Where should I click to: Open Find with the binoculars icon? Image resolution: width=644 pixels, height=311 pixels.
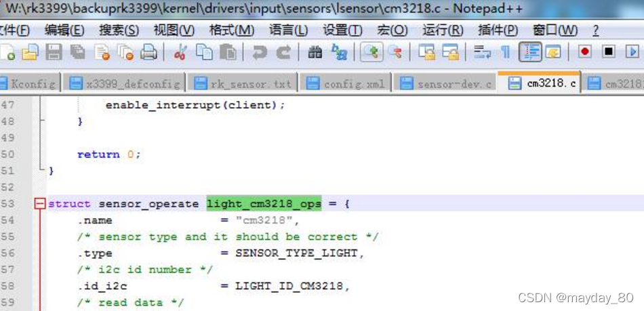pos(315,53)
